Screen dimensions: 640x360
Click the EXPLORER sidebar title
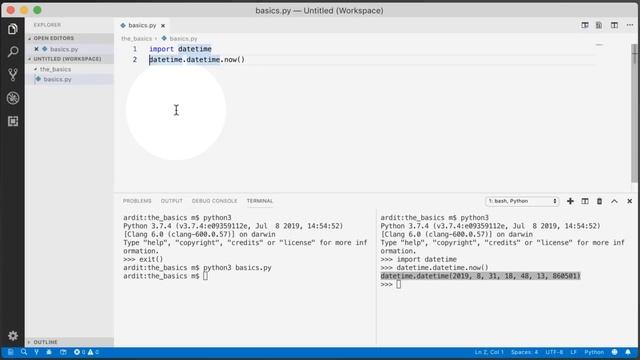click(47, 25)
